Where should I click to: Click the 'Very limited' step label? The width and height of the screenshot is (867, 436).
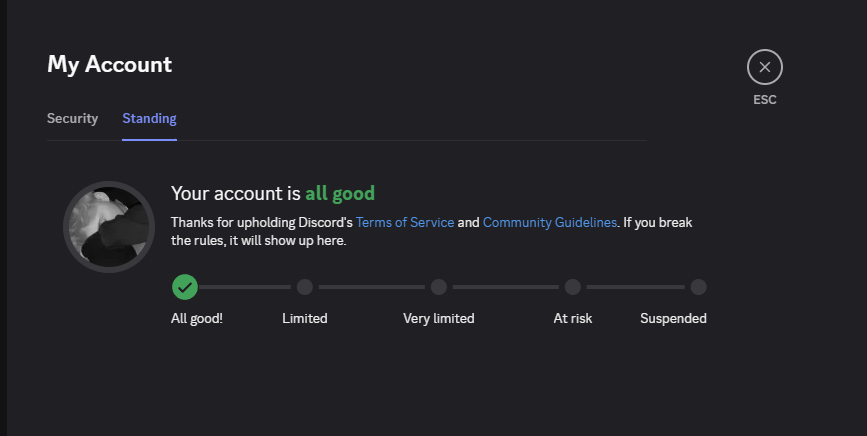tap(439, 318)
